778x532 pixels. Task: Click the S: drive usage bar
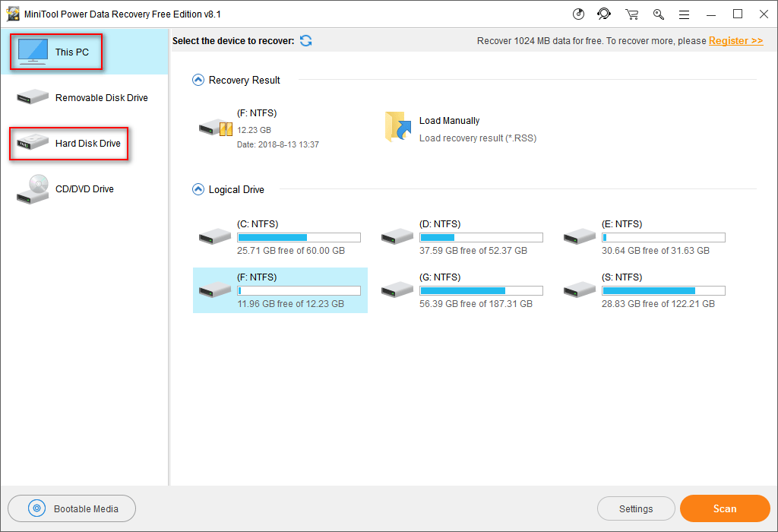click(x=663, y=291)
